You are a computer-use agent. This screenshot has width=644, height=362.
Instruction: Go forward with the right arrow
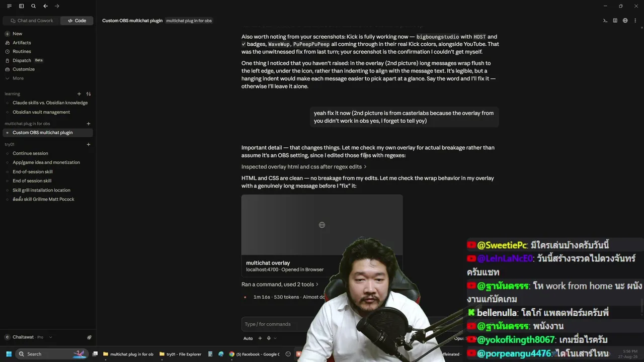[57, 6]
